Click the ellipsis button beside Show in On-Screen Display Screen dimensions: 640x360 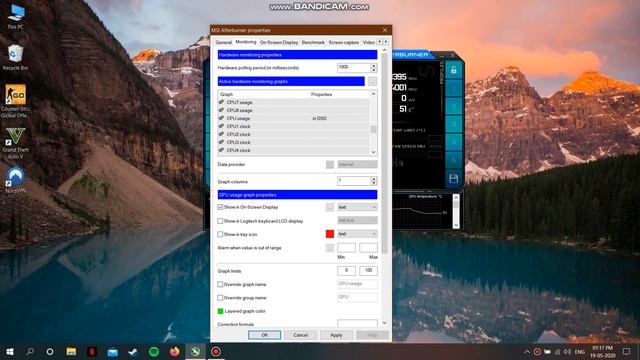click(x=330, y=207)
